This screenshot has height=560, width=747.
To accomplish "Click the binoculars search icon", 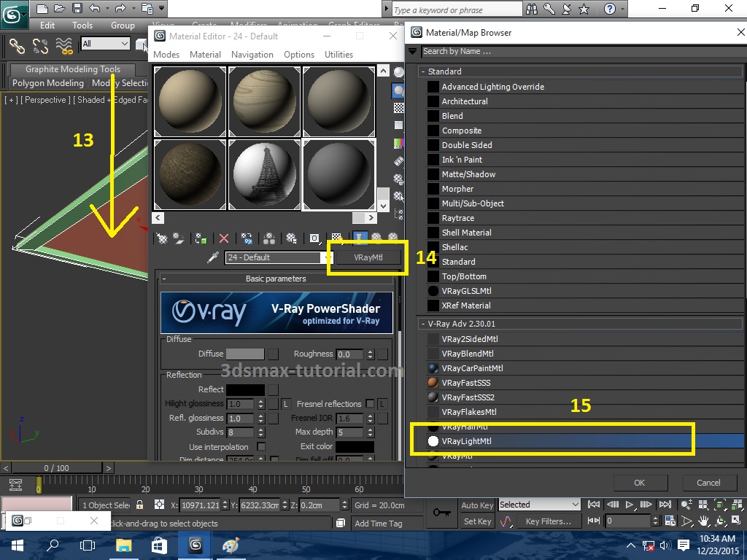I will tap(532, 9).
